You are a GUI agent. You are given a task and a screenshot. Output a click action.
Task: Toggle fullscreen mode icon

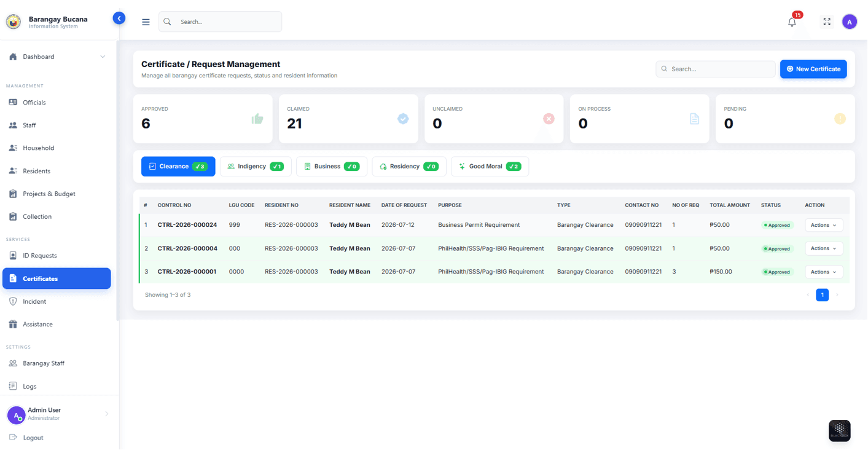[x=827, y=22]
